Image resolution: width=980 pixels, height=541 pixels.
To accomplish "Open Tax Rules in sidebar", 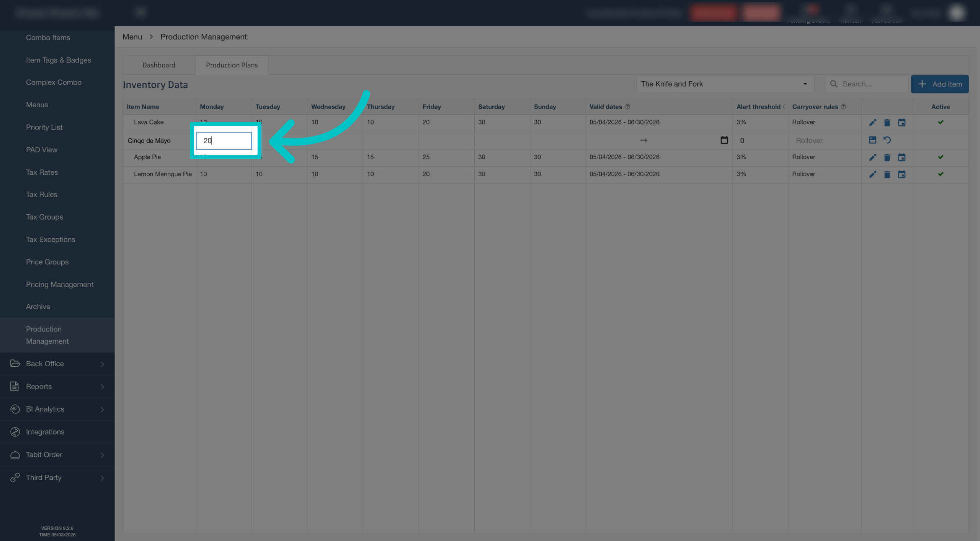I will tap(41, 195).
